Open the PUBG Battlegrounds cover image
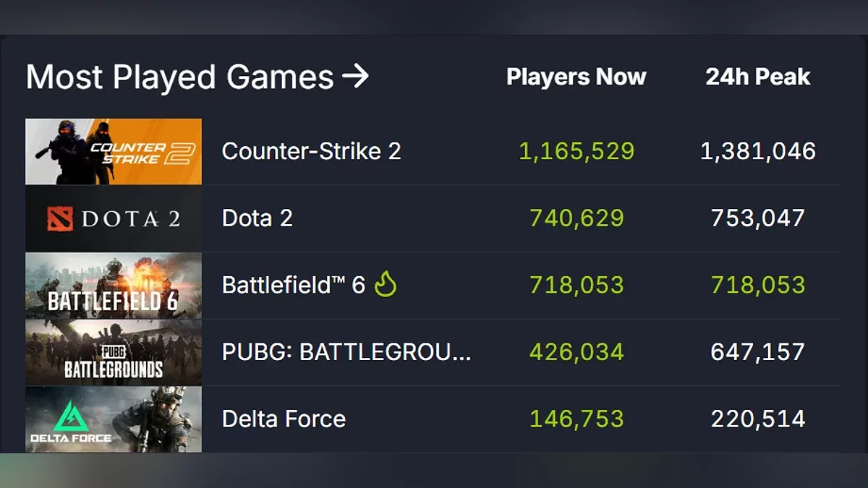This screenshot has width=868, height=488. coord(114,352)
